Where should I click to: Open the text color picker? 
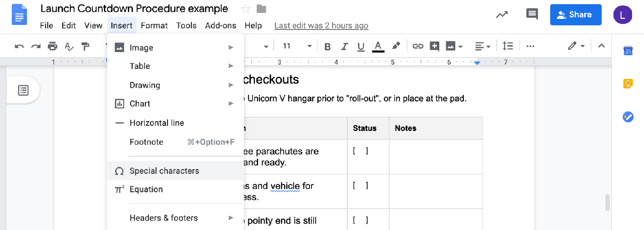pyautogui.click(x=378, y=46)
